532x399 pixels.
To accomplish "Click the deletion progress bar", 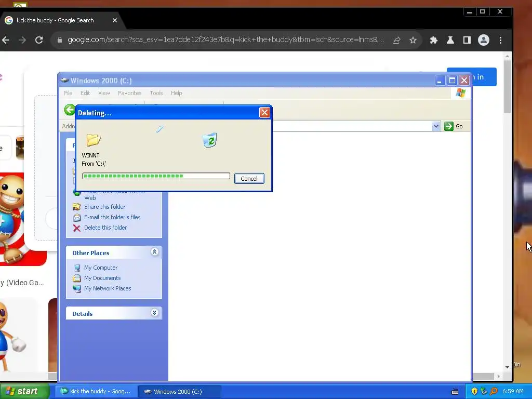I will pos(156,176).
